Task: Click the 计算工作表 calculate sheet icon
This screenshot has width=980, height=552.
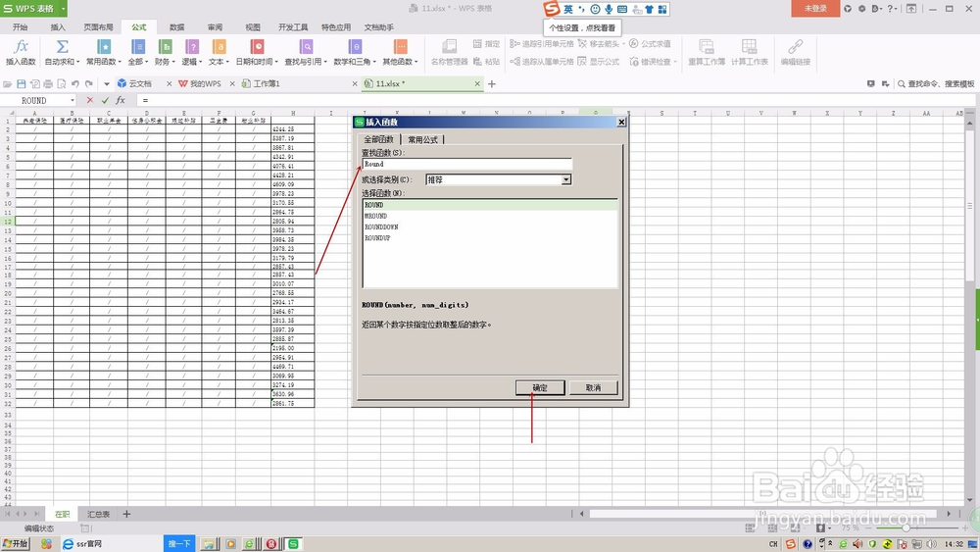Action: [x=749, y=47]
